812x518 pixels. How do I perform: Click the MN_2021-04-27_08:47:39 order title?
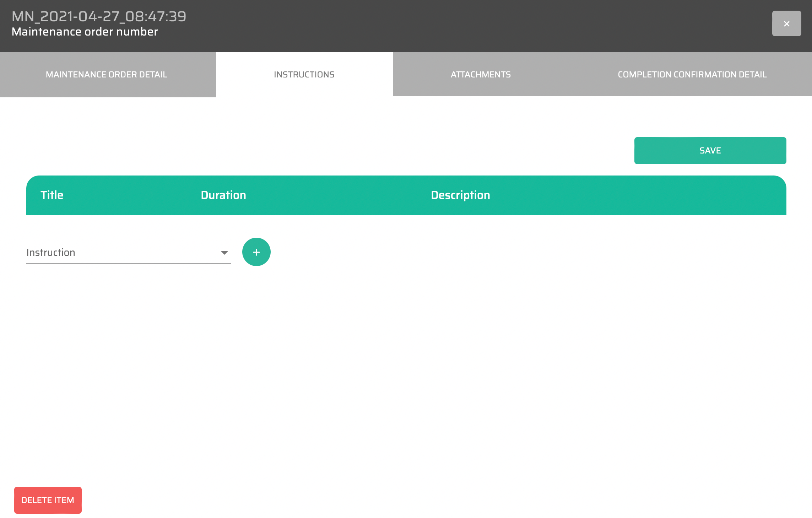click(99, 16)
